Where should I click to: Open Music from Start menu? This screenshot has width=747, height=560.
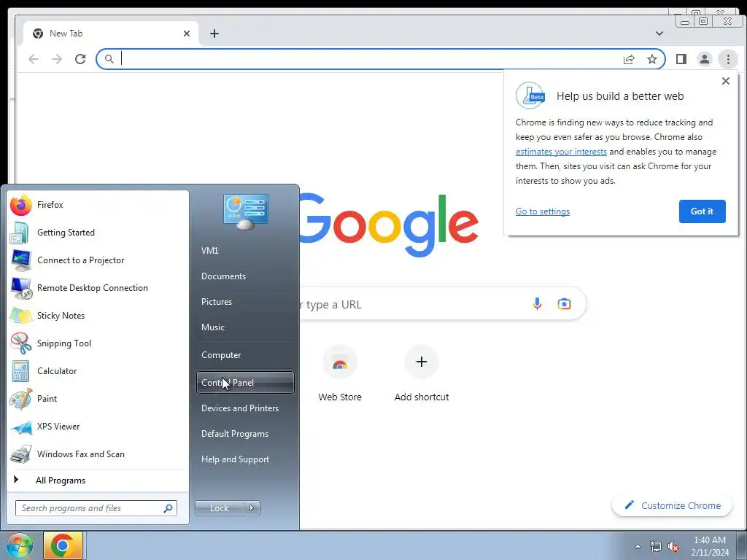click(245, 327)
